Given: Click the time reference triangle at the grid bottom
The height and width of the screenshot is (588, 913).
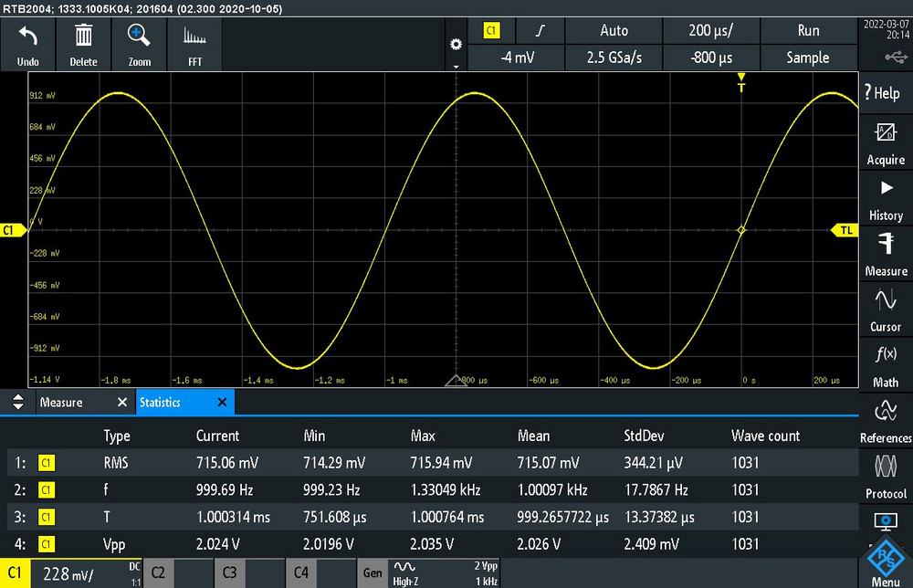Looking at the screenshot, I should [456, 381].
